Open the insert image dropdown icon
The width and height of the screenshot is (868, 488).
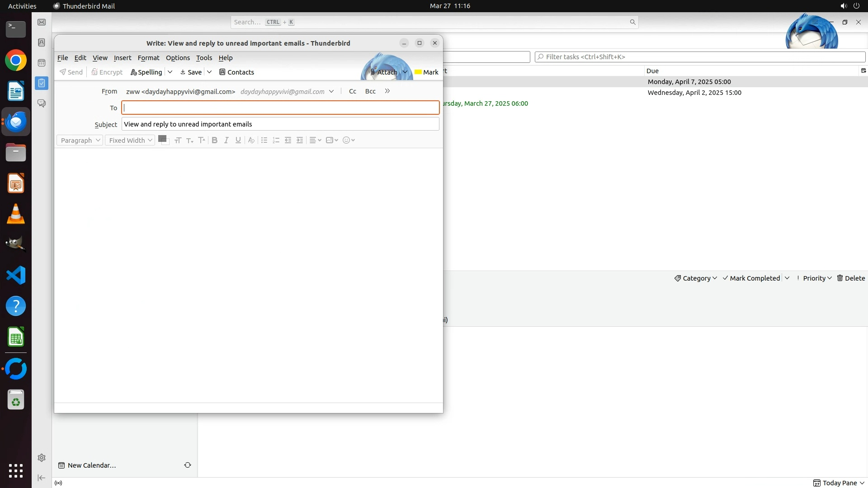coord(332,140)
